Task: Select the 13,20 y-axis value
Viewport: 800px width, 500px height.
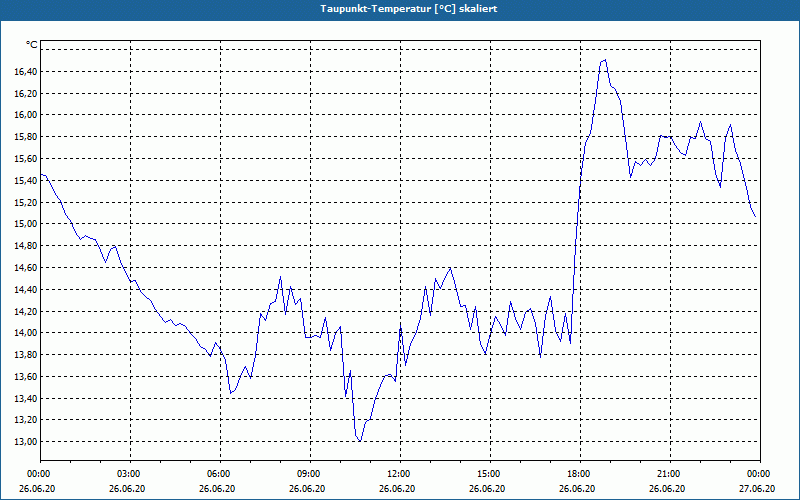Action: (x=26, y=420)
